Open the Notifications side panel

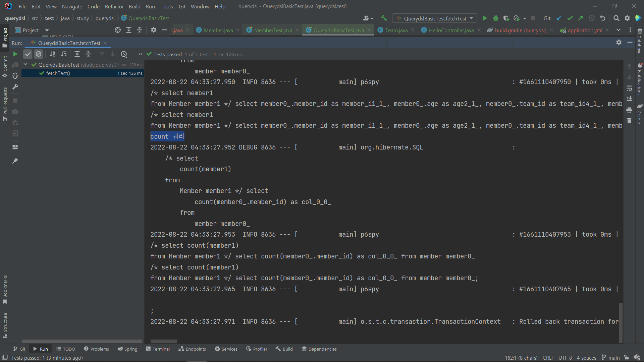click(x=639, y=79)
